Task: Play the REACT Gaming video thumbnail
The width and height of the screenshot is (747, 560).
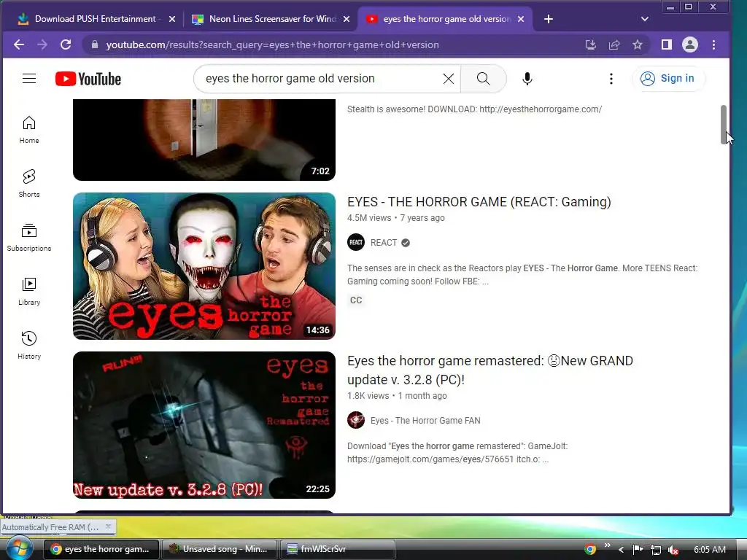Action: coord(204,265)
